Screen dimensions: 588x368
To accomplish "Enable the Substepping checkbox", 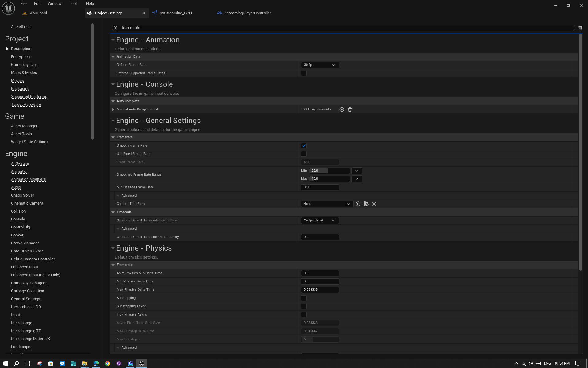I will [304, 298].
